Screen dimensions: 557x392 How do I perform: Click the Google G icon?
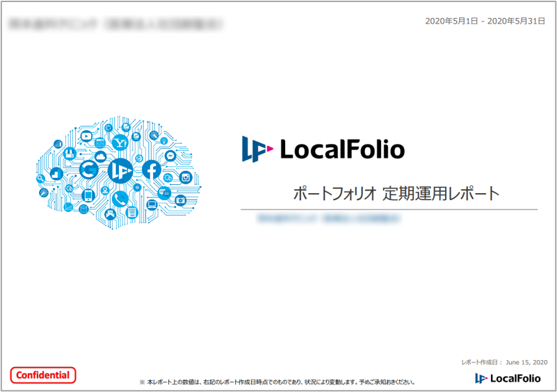coord(89,170)
